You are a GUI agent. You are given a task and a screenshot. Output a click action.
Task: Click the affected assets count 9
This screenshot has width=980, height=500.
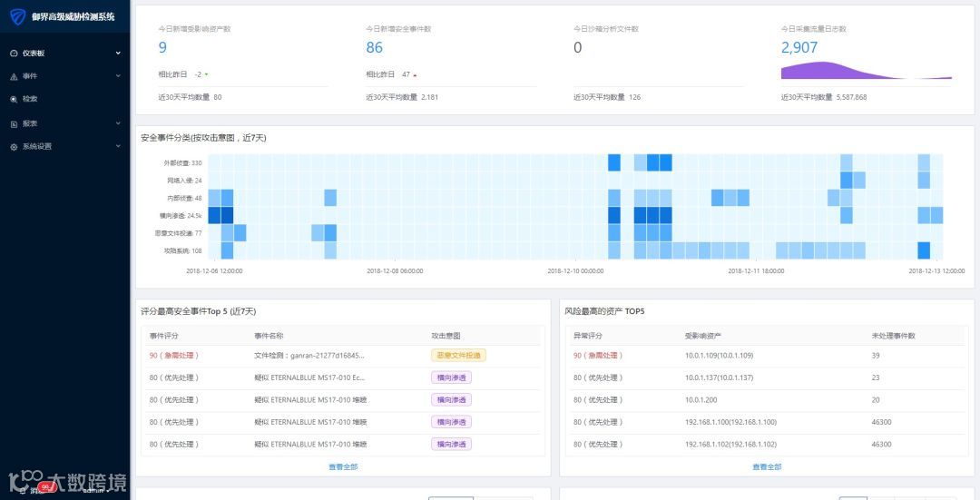[x=162, y=47]
